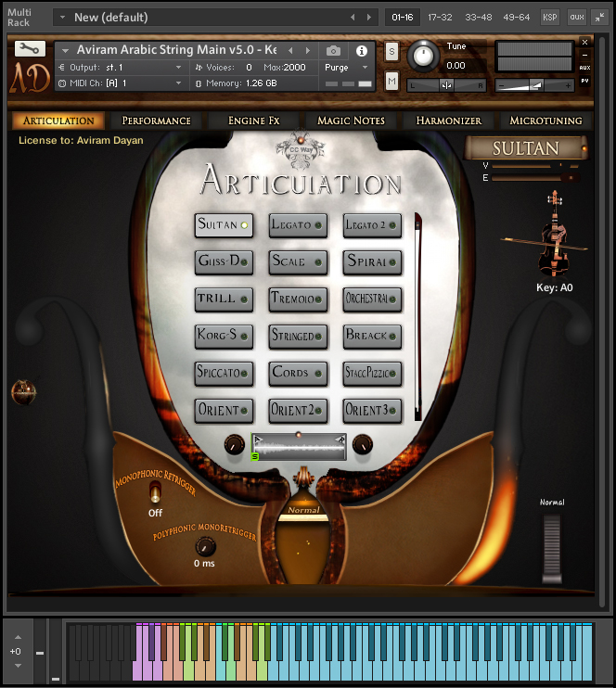The image size is (616, 688).
Task: Adjust the instrument volume slider
Action: 534,85
